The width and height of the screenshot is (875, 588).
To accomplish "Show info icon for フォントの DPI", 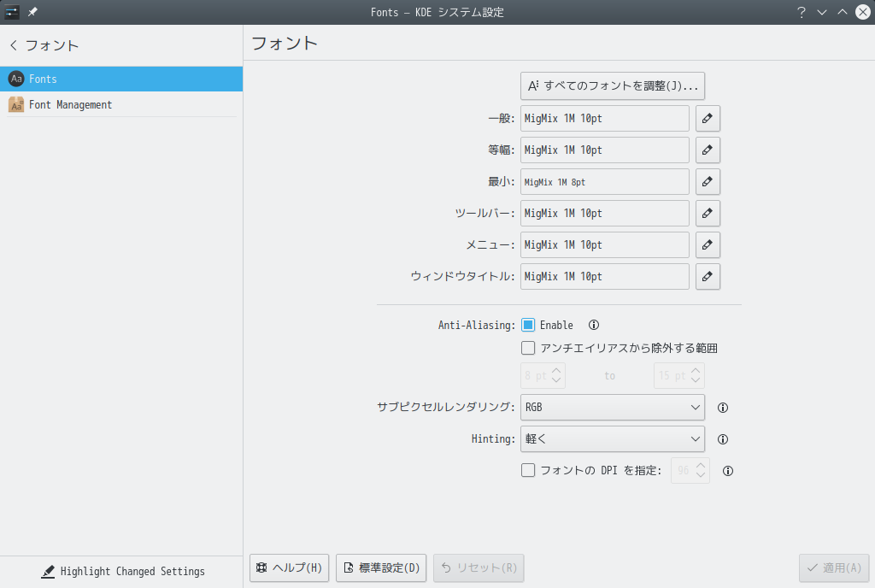I will click(x=728, y=471).
